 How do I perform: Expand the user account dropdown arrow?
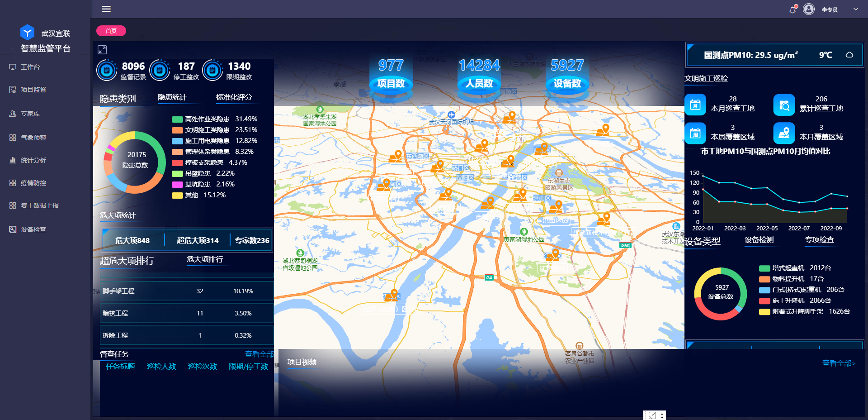click(855, 9)
